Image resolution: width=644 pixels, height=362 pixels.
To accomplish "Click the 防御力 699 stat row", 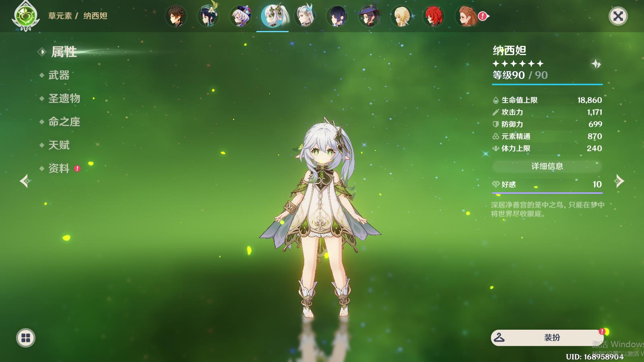I will (547, 124).
